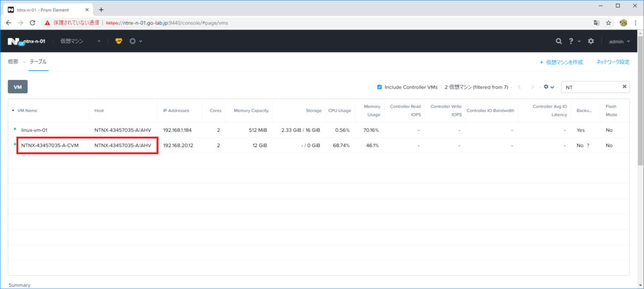Sort by Controller Avg IO Latency header
Screen dimensions: 644x289
point(550,110)
